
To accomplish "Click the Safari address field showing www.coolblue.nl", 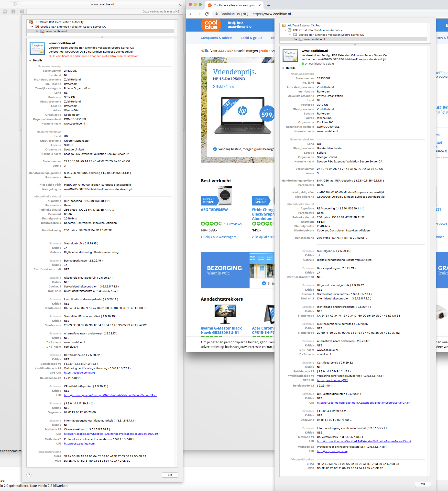I will (102, 4).
